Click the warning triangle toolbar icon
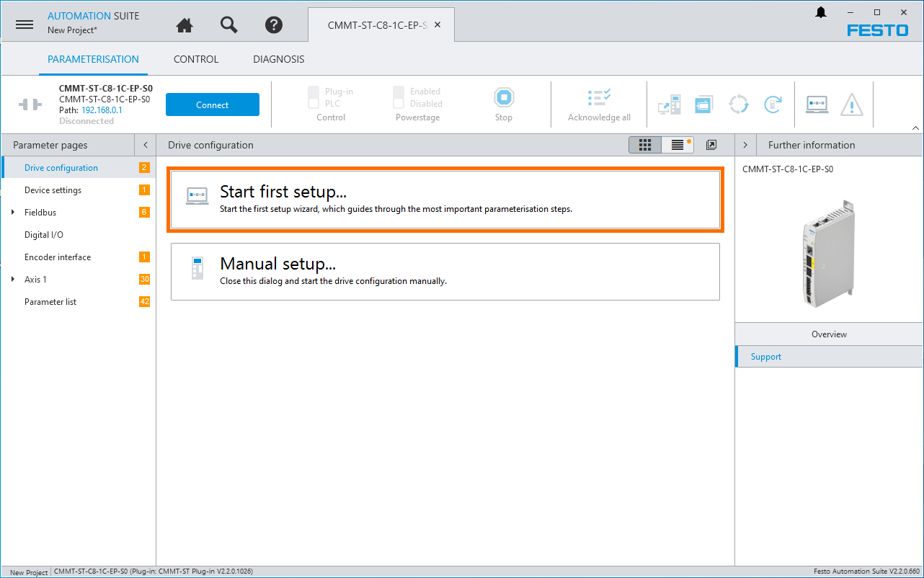Image resolution: width=924 pixels, height=578 pixels. click(x=852, y=105)
